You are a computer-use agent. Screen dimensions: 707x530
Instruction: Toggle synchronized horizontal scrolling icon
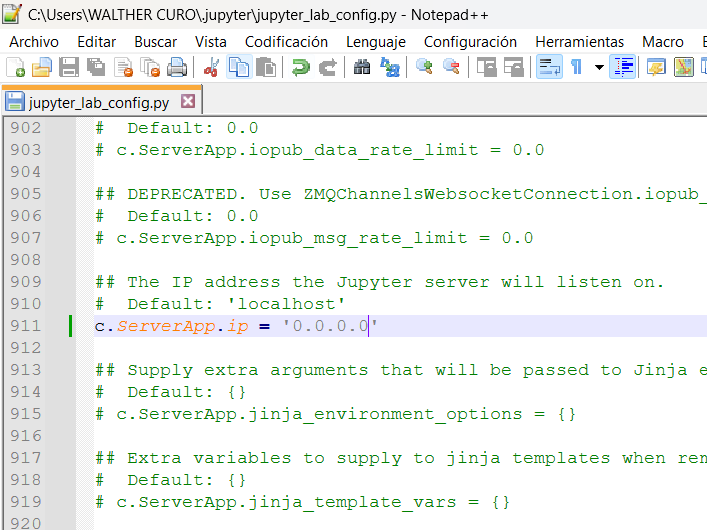pyautogui.click(x=514, y=68)
